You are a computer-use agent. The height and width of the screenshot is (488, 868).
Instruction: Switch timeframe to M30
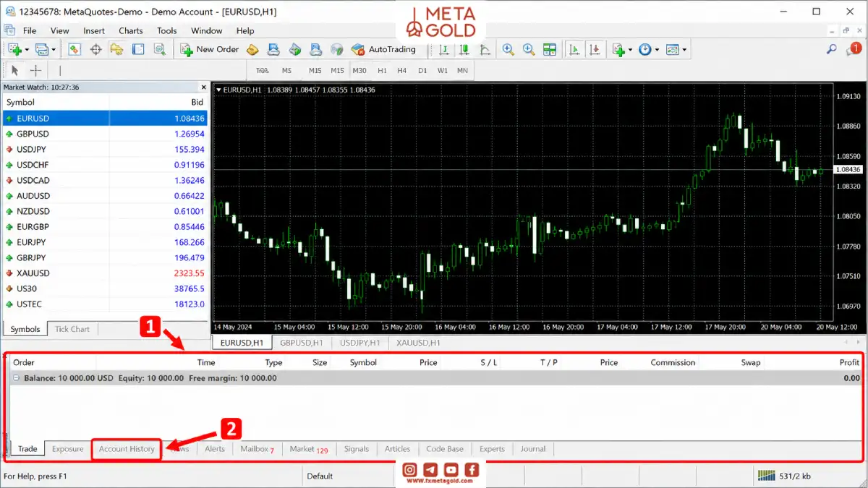click(x=359, y=70)
